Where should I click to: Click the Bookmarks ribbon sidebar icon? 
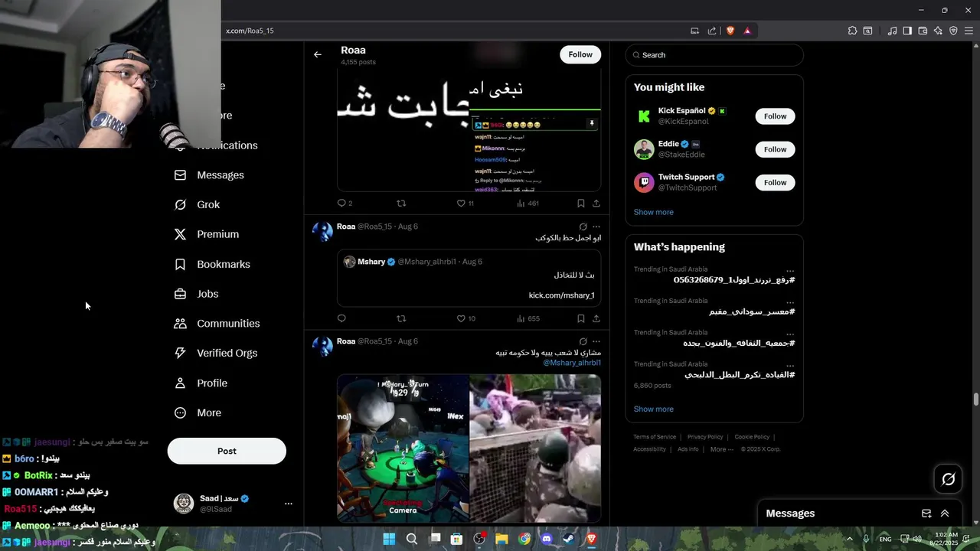click(x=180, y=264)
